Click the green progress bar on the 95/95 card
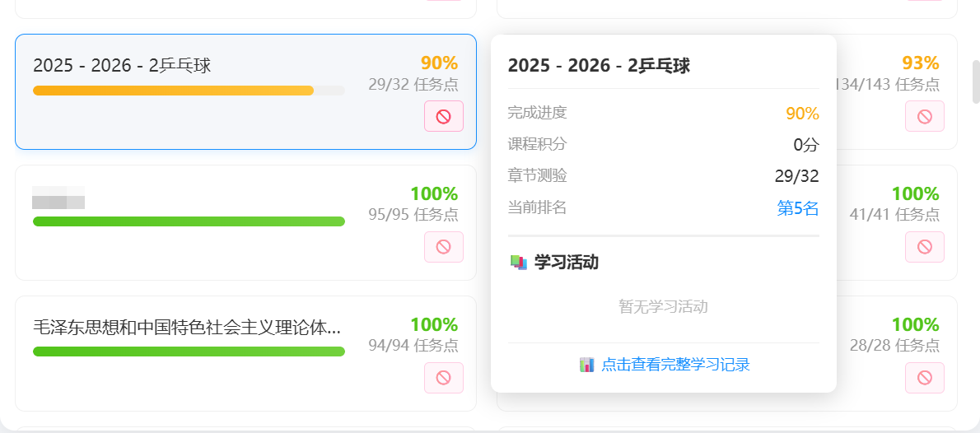980x433 pixels. pos(189,221)
